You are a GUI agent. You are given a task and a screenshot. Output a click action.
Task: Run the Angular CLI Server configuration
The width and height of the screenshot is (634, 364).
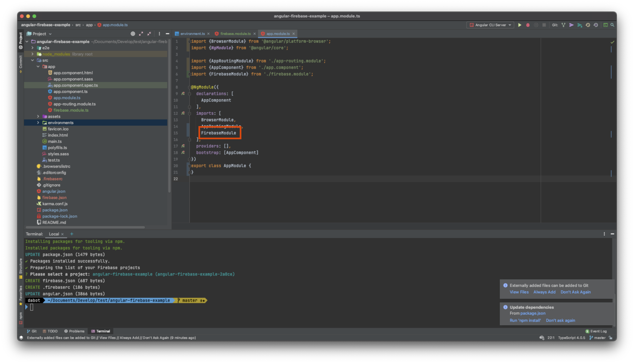point(519,25)
